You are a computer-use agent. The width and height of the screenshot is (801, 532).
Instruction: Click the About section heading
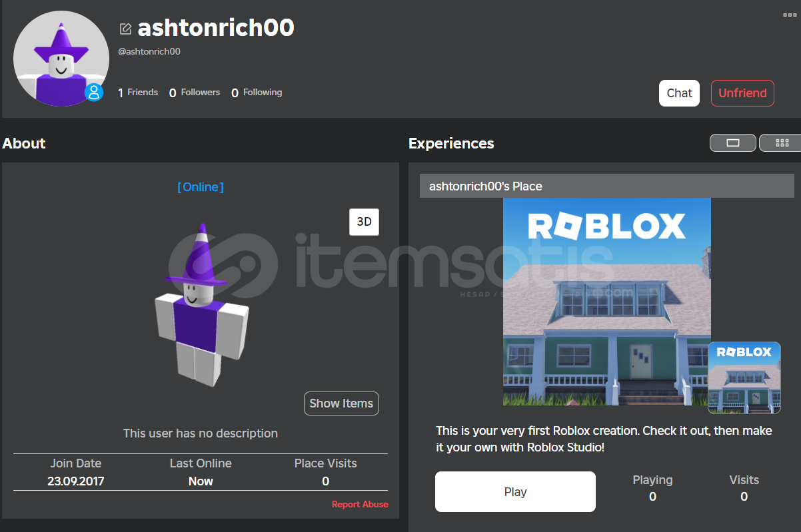24,143
